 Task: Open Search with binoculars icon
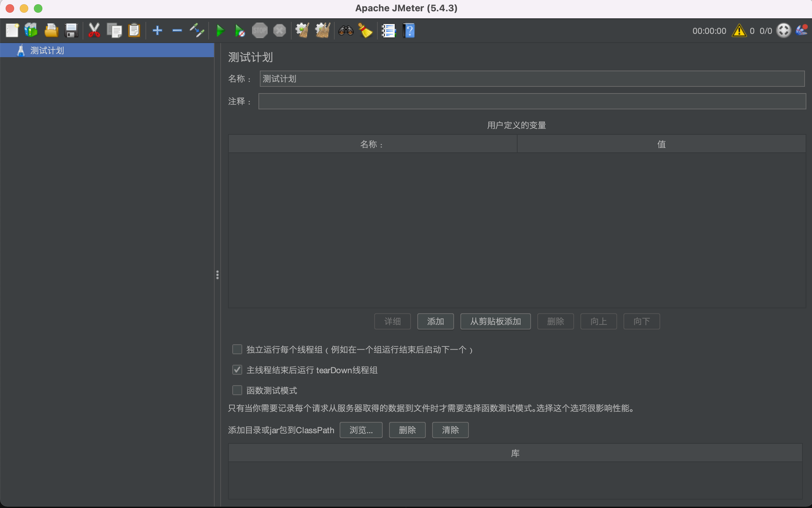click(x=346, y=31)
